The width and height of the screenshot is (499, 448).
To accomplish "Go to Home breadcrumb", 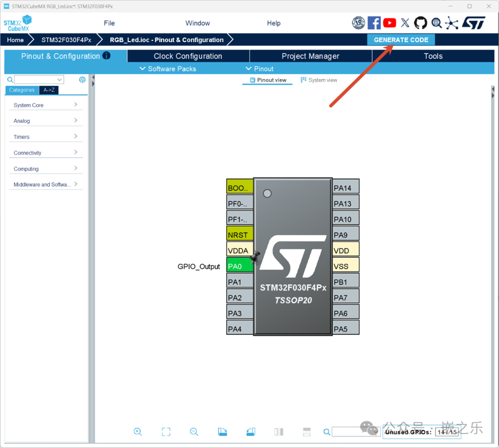I will (x=15, y=40).
